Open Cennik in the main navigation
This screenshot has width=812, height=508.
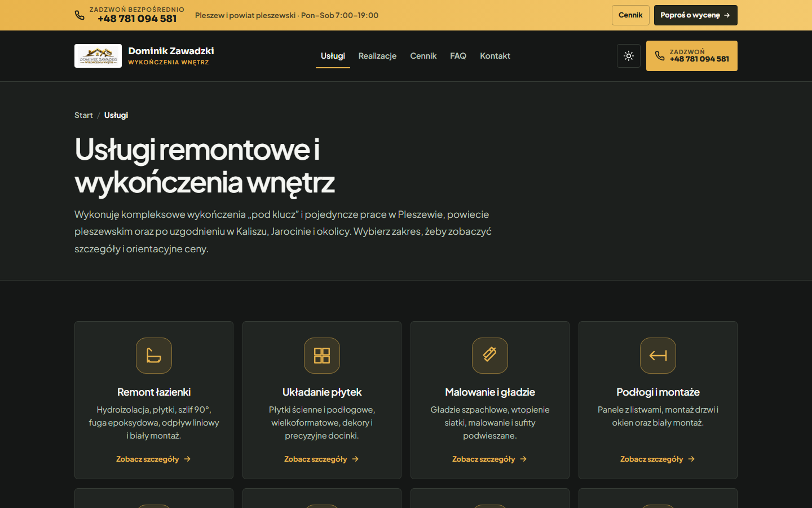423,56
